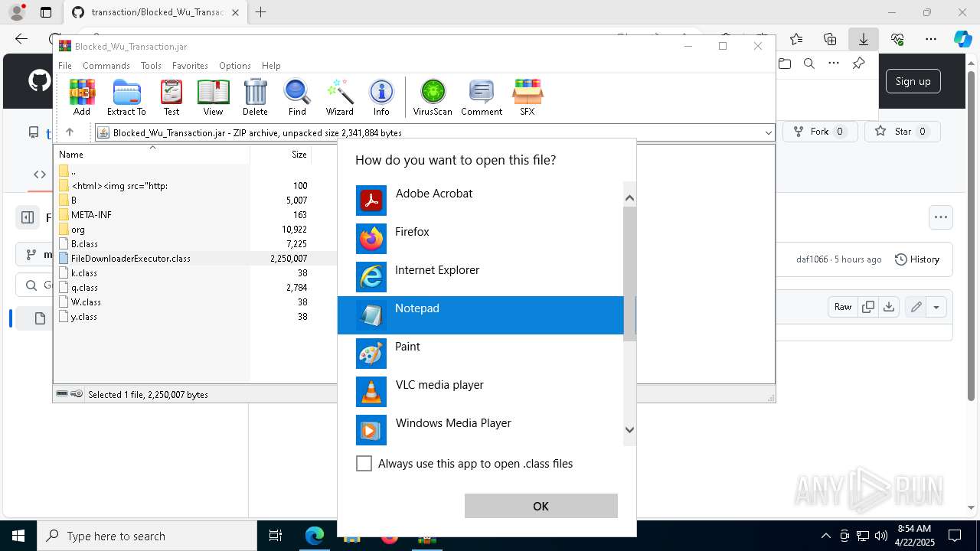The width and height of the screenshot is (980, 551).
Task: Open the Commands menu
Action: coord(106,66)
